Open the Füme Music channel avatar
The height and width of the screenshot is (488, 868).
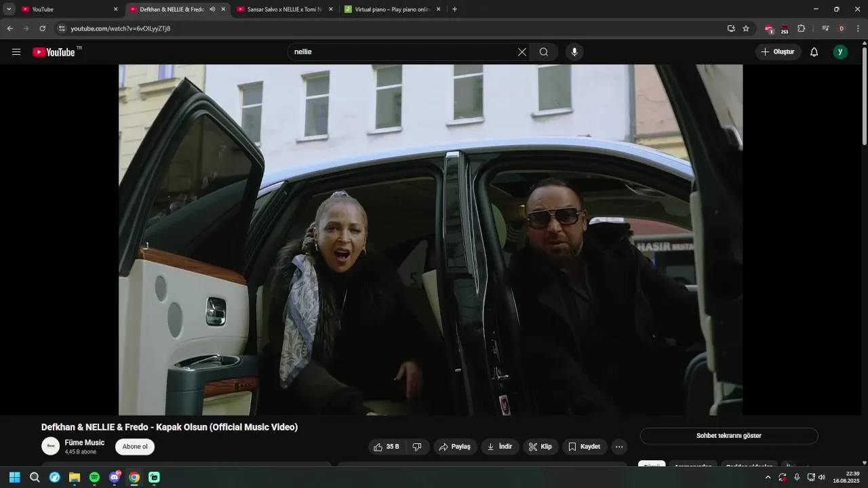50,447
